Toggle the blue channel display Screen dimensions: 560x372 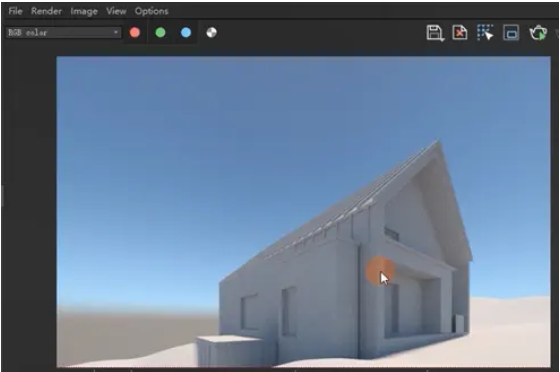[186, 32]
